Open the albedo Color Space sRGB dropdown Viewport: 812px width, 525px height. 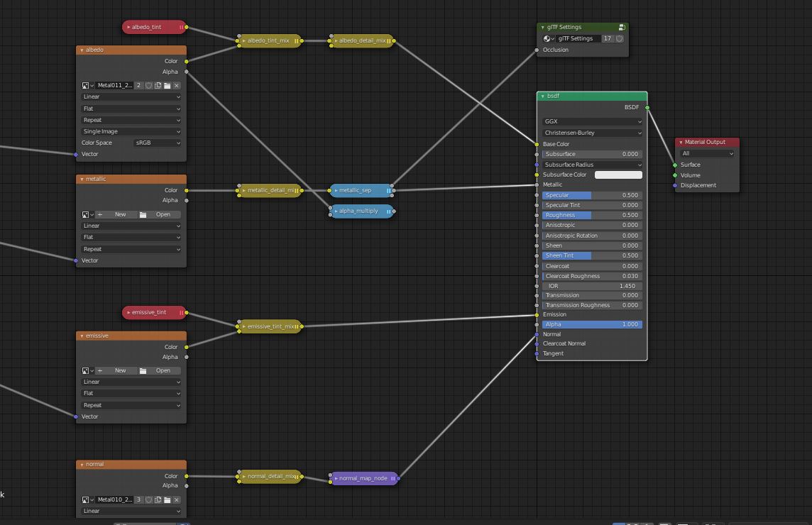pos(158,143)
